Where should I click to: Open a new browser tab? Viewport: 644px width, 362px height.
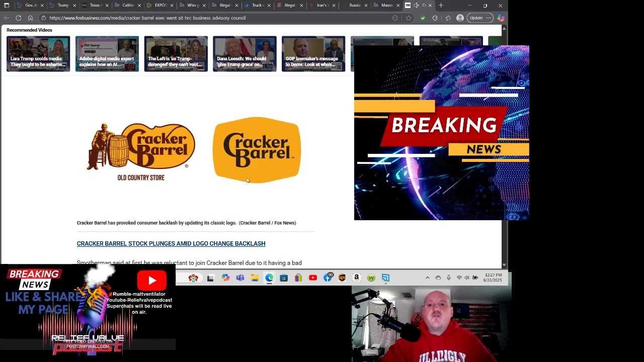click(x=441, y=6)
